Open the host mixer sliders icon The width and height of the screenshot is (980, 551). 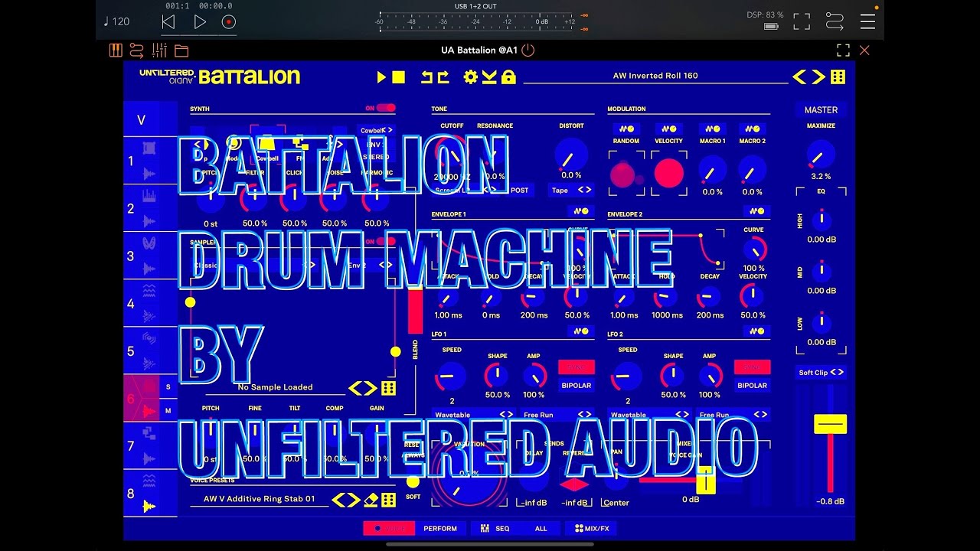(x=159, y=51)
